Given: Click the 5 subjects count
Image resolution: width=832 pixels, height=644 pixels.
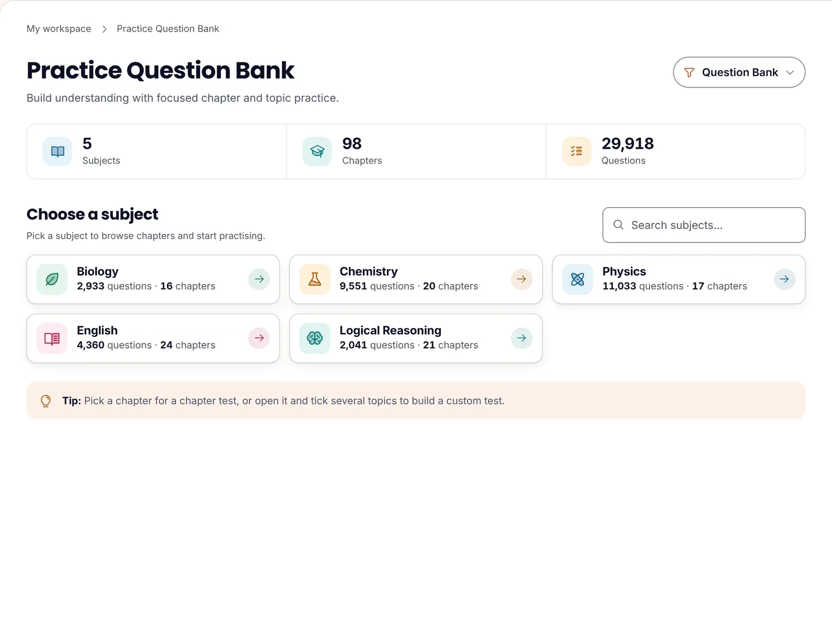Looking at the screenshot, I should click(x=87, y=144).
